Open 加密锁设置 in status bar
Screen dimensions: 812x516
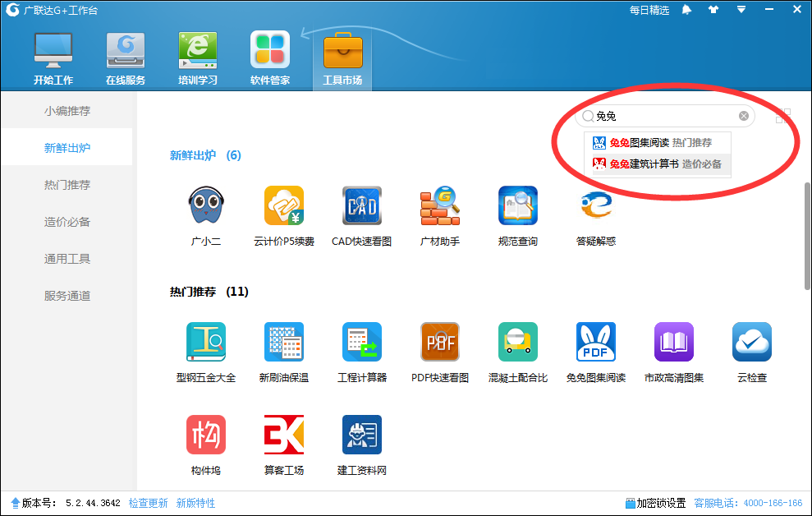click(x=656, y=503)
